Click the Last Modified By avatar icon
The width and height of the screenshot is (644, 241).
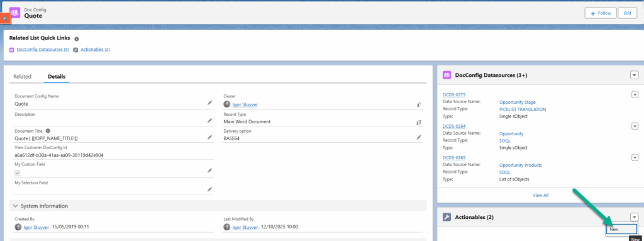[226, 227]
